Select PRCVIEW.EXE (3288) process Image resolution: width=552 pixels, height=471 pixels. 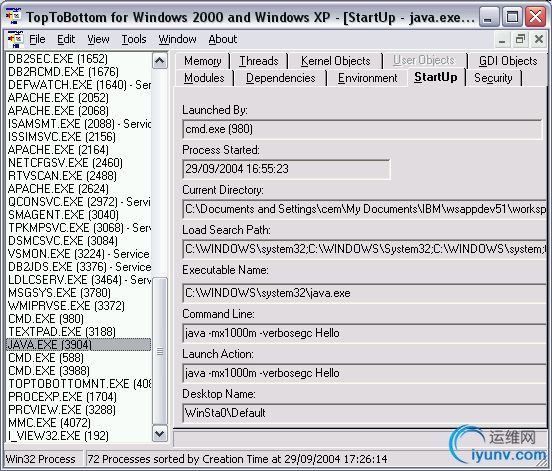pyautogui.click(x=62, y=410)
